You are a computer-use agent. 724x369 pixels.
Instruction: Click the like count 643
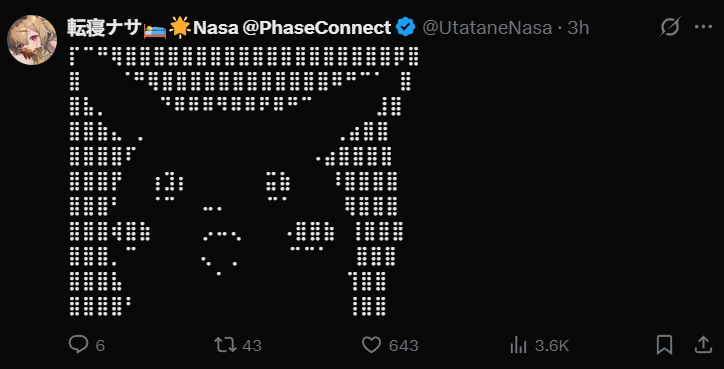[404, 345]
